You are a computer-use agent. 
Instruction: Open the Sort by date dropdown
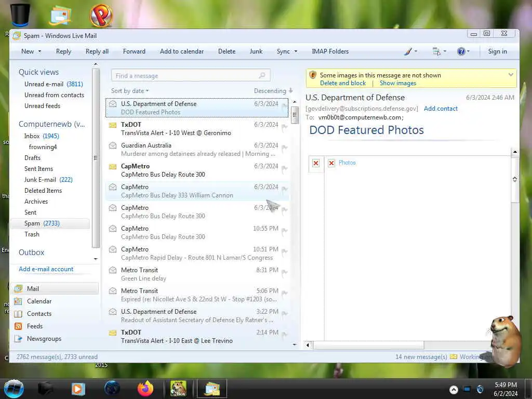[130, 91]
